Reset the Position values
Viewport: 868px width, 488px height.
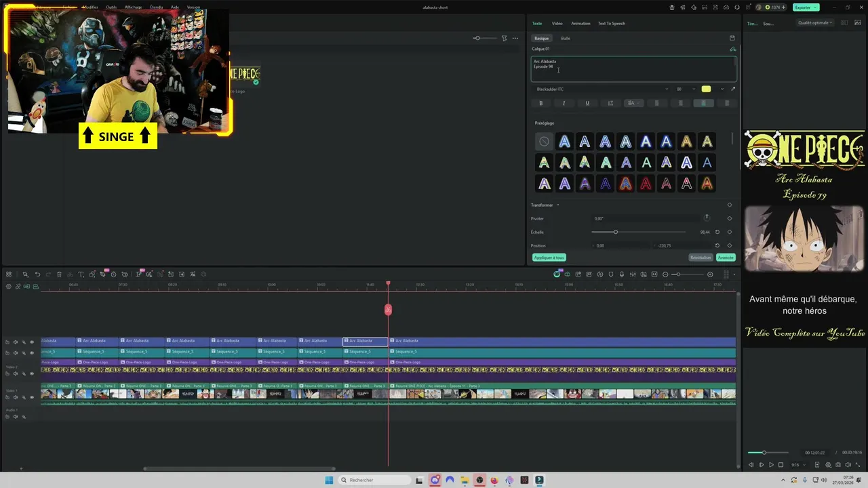pos(717,245)
